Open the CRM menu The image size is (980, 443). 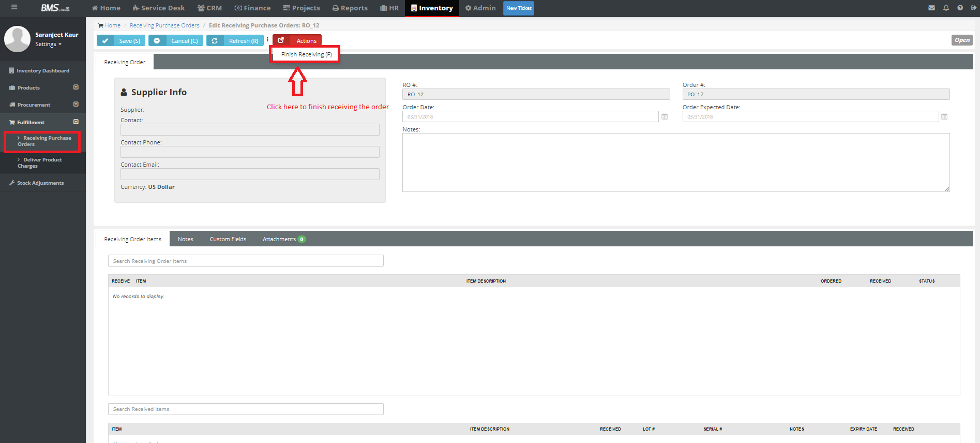(x=209, y=8)
